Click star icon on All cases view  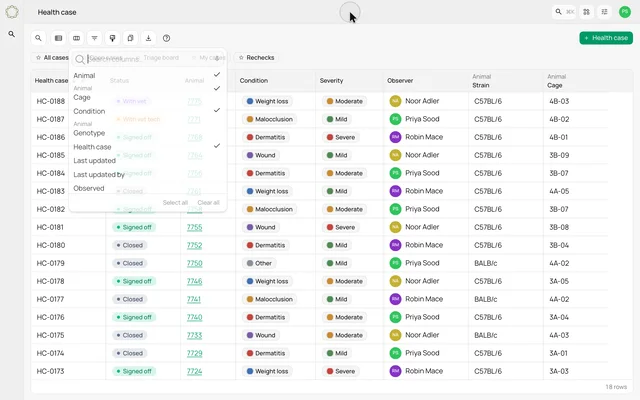click(x=38, y=58)
